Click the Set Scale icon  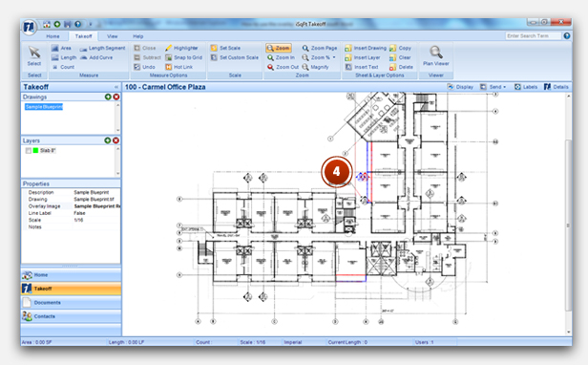(x=214, y=48)
